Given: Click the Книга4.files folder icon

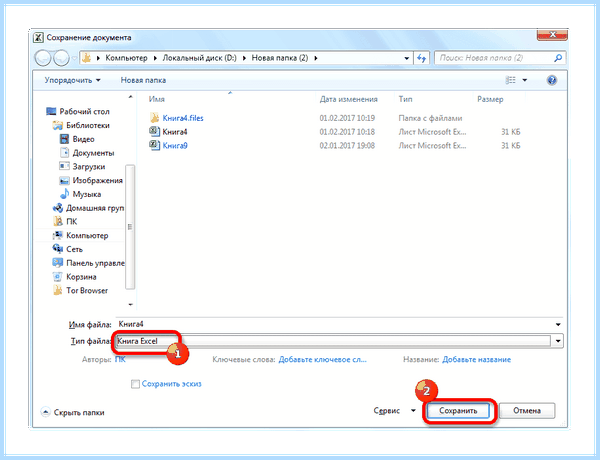Looking at the screenshot, I should click(155, 117).
